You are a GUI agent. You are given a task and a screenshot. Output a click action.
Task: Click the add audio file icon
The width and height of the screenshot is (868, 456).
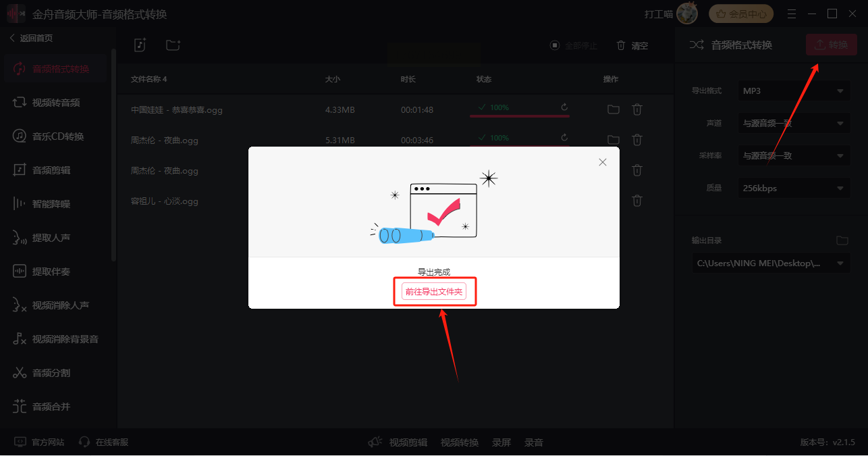(140, 45)
